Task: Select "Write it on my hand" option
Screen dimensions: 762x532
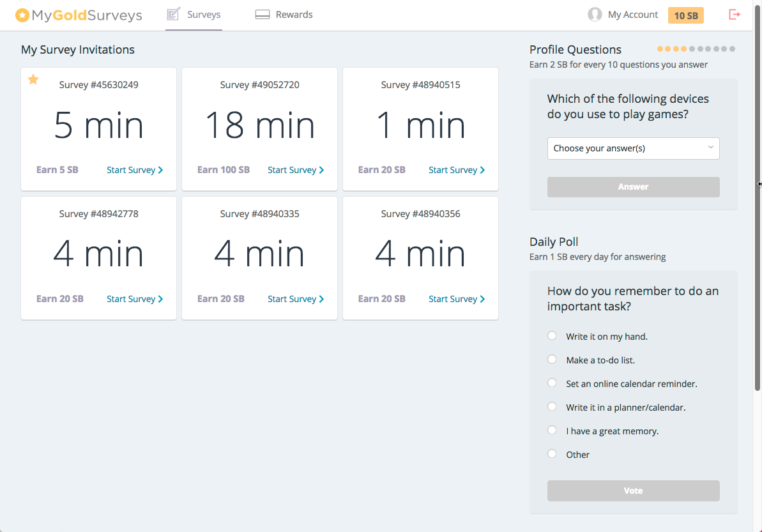Action: coord(552,336)
